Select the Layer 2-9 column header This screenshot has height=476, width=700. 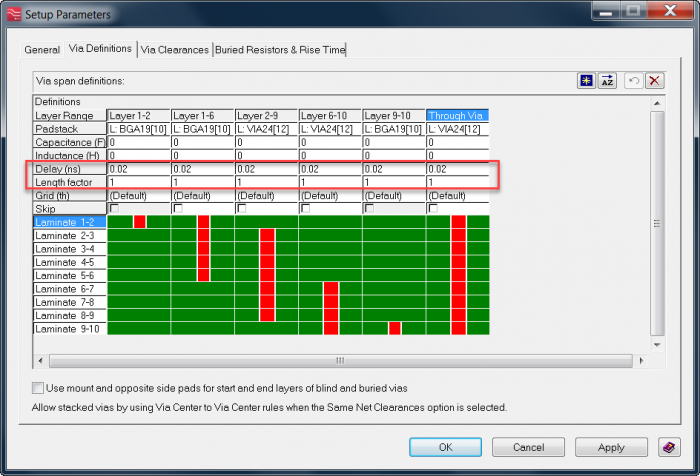tap(267, 116)
